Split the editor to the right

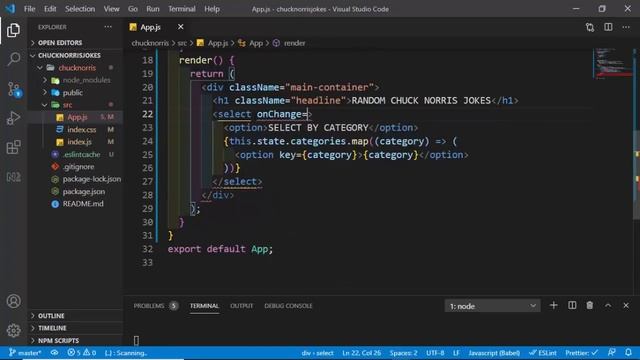(608, 27)
